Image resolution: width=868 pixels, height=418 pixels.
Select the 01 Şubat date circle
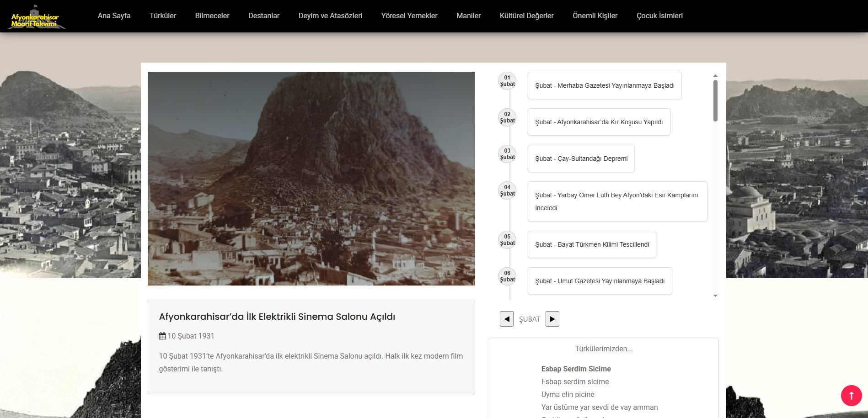coord(507,81)
